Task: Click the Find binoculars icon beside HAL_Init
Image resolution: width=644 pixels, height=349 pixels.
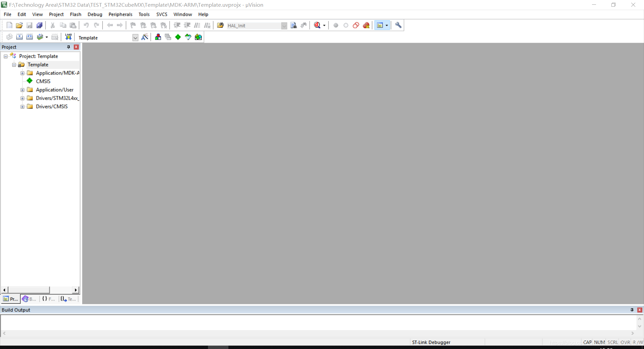Action: coord(294,25)
